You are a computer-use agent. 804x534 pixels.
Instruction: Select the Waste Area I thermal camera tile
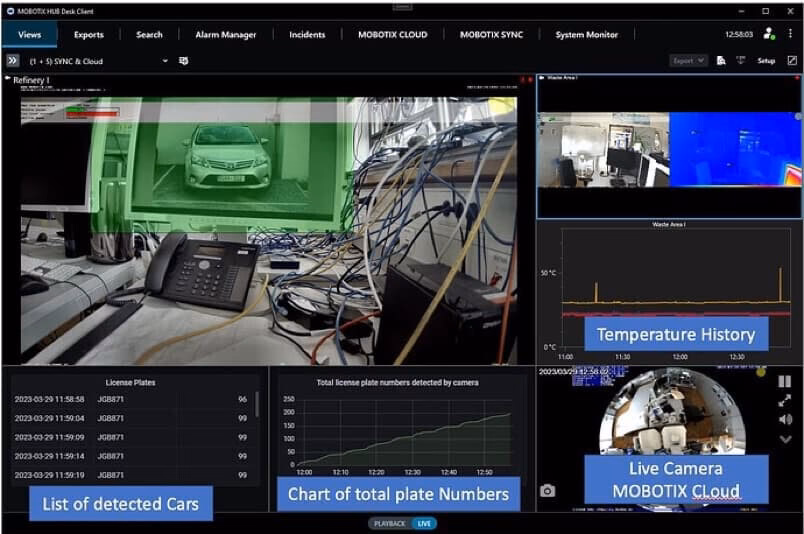(669, 148)
